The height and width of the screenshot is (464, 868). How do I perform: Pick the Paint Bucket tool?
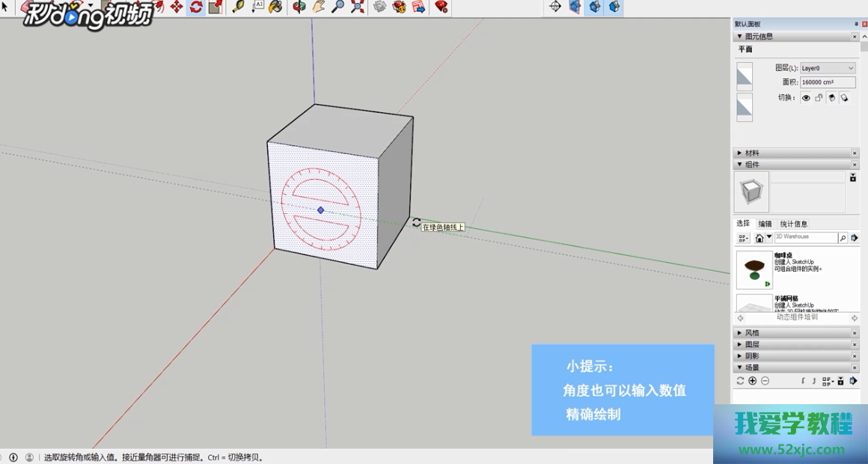pyautogui.click(x=276, y=7)
